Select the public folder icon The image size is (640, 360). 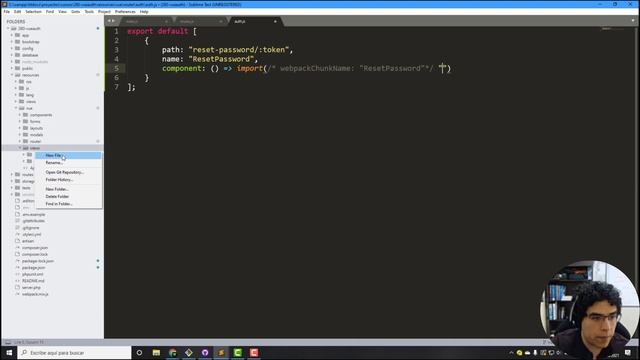tap(18, 68)
